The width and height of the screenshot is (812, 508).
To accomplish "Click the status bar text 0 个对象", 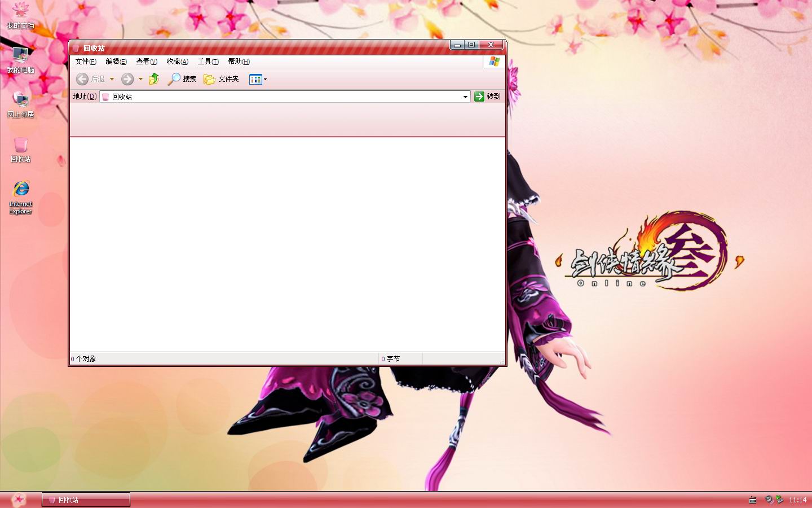I will coord(83,359).
